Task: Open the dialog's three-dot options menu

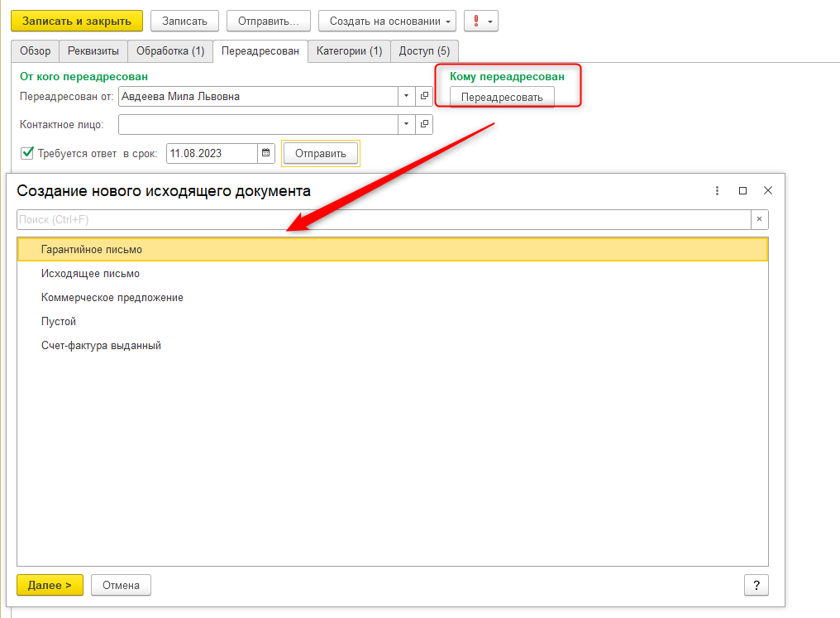Action: pyautogui.click(x=717, y=190)
